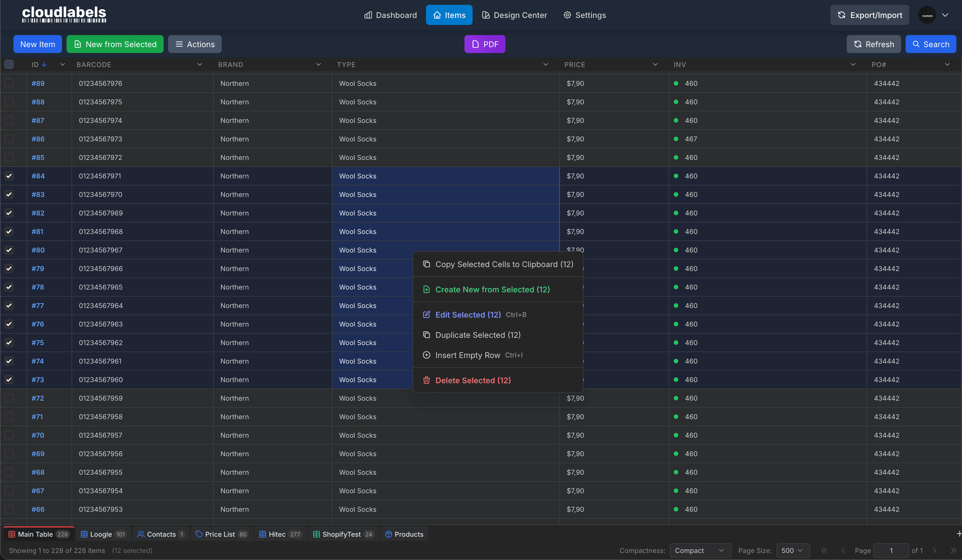
Task: Click the page number input field
Action: 891,550
